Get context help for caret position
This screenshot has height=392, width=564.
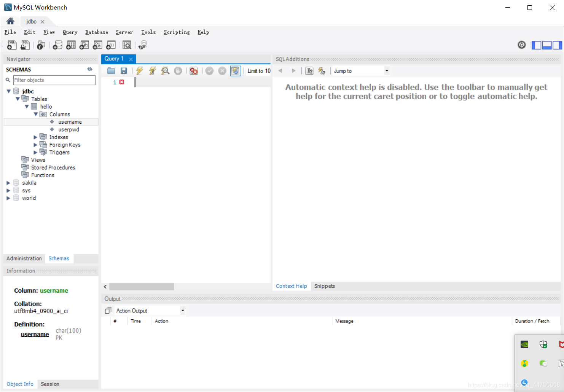(310, 71)
